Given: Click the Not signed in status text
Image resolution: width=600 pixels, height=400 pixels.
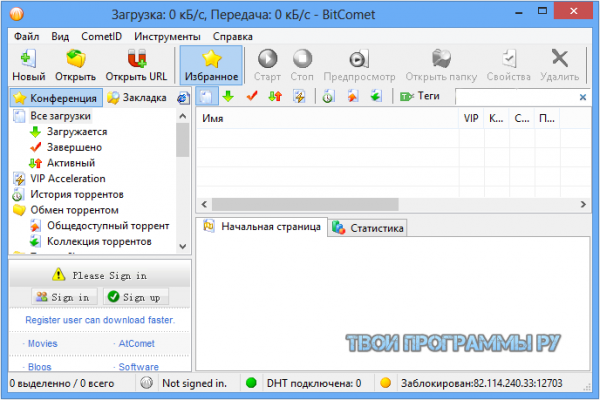Looking at the screenshot, I should tap(194, 383).
